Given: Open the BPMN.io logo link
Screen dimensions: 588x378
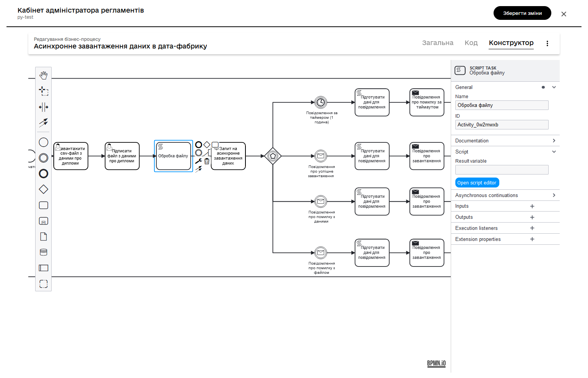Looking at the screenshot, I should click(436, 363).
